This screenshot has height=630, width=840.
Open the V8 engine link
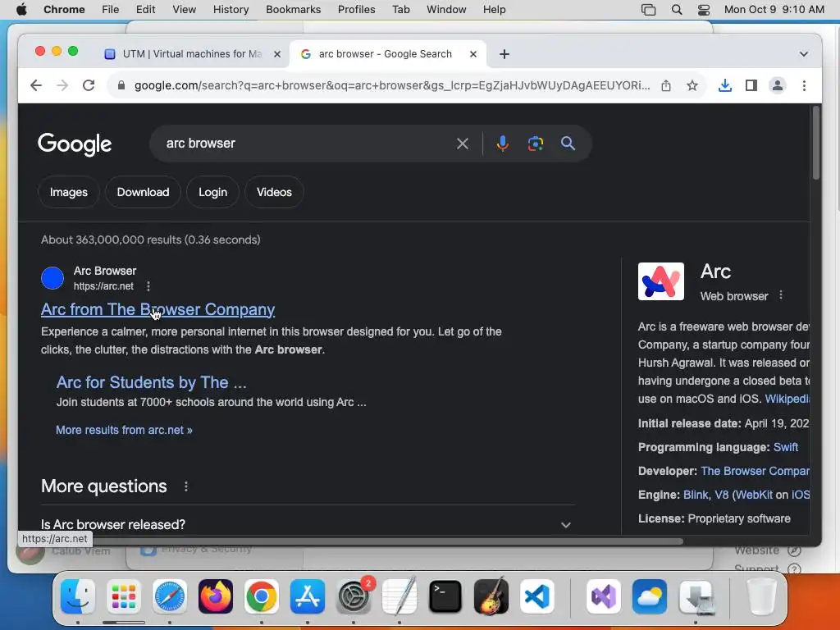[722, 495]
